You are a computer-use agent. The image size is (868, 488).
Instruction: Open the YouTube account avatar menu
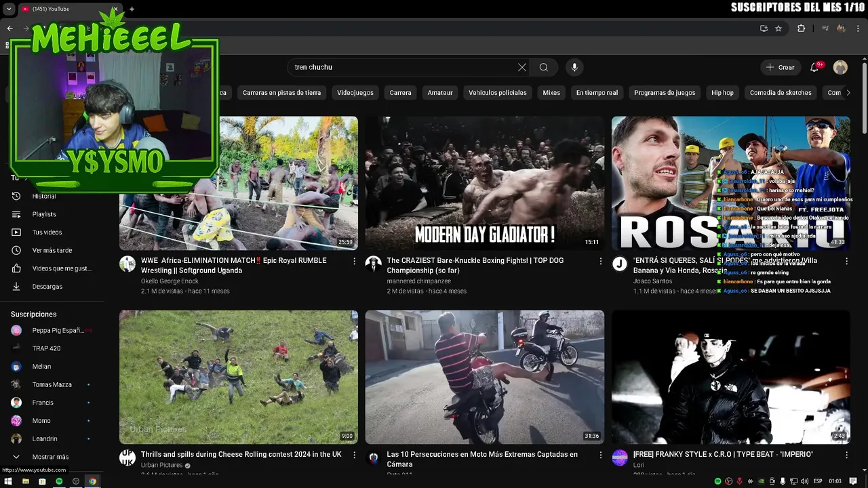pyautogui.click(x=840, y=67)
